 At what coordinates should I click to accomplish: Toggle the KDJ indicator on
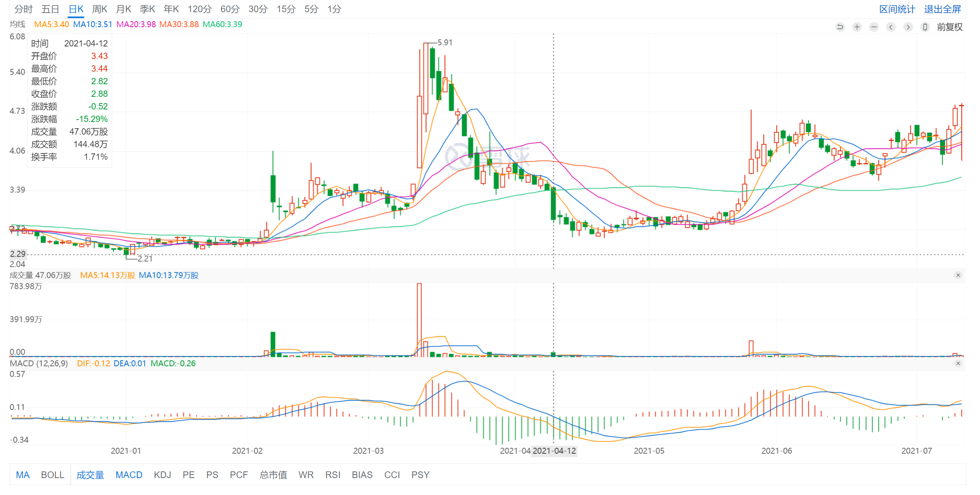click(x=162, y=475)
